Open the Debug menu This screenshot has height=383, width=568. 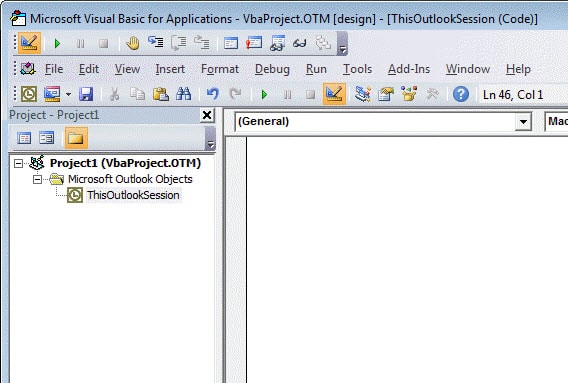(272, 69)
